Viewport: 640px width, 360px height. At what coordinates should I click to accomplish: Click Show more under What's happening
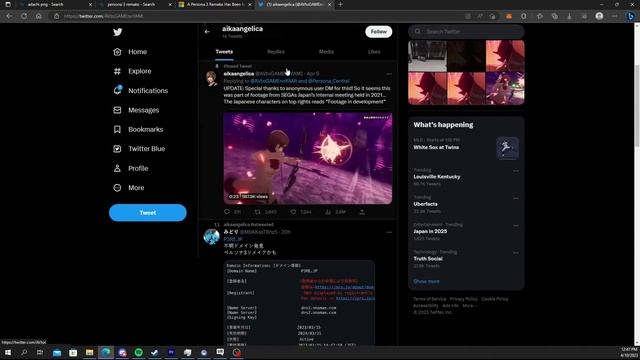point(426,281)
